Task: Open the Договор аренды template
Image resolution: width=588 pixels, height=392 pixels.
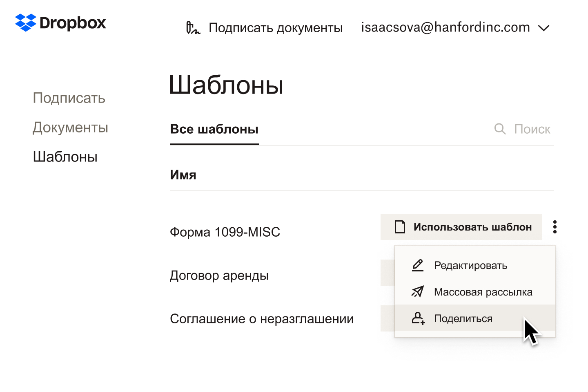Action: 219,276
